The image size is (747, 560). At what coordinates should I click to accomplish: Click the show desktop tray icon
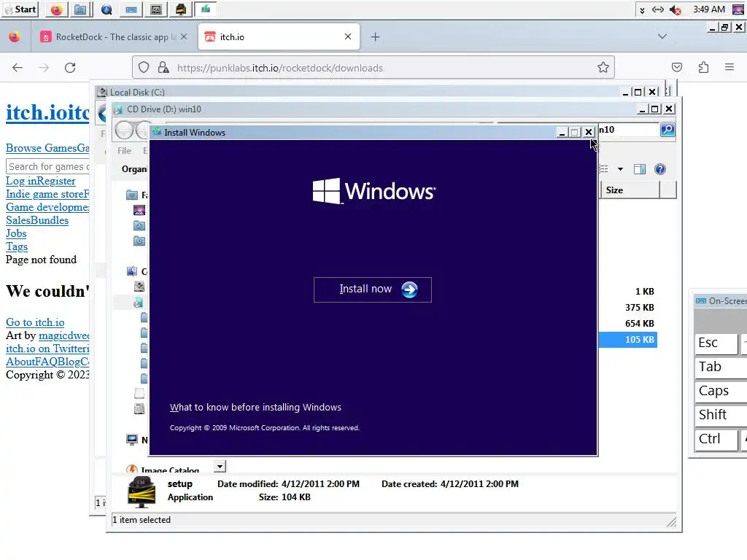(738, 9)
